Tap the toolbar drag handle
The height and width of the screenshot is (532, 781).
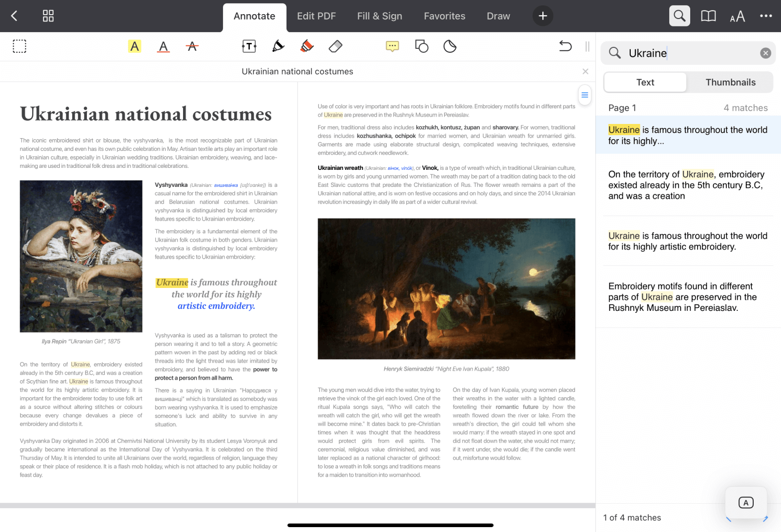(x=587, y=46)
